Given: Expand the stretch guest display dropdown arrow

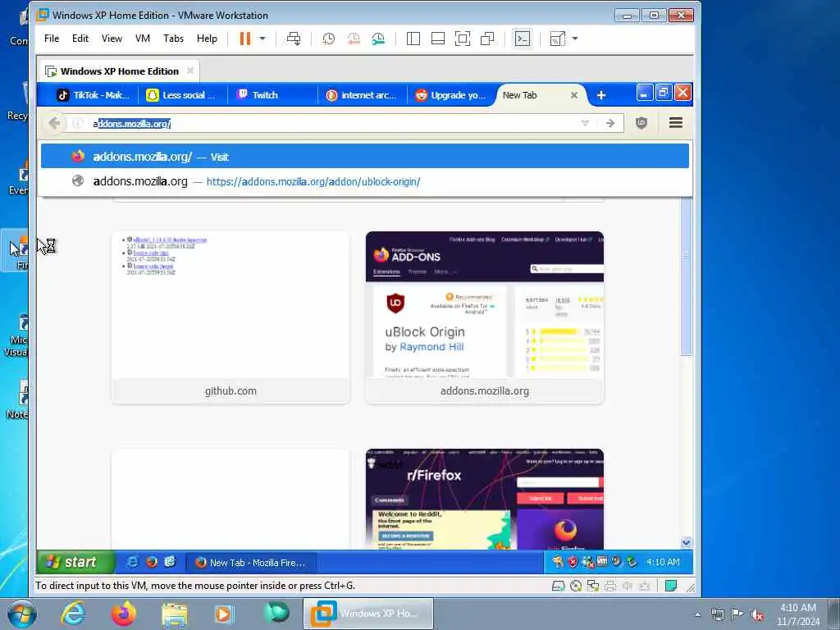Looking at the screenshot, I should click(x=575, y=39).
